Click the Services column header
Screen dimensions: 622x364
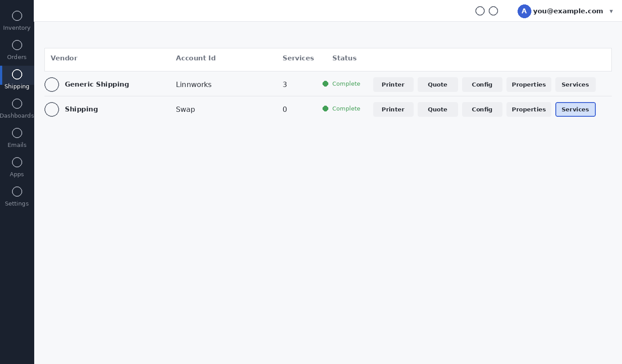point(298,58)
